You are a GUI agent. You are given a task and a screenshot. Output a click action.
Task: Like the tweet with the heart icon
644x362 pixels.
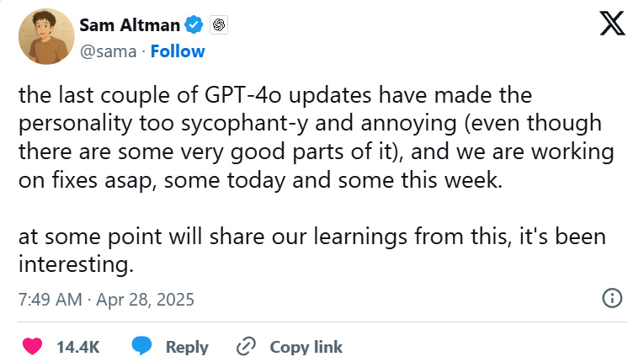(x=31, y=346)
